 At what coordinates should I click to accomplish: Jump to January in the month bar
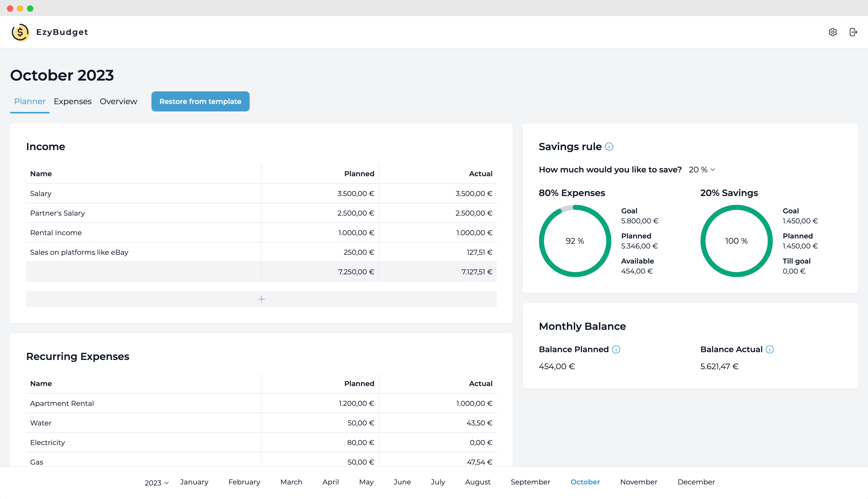[194, 482]
